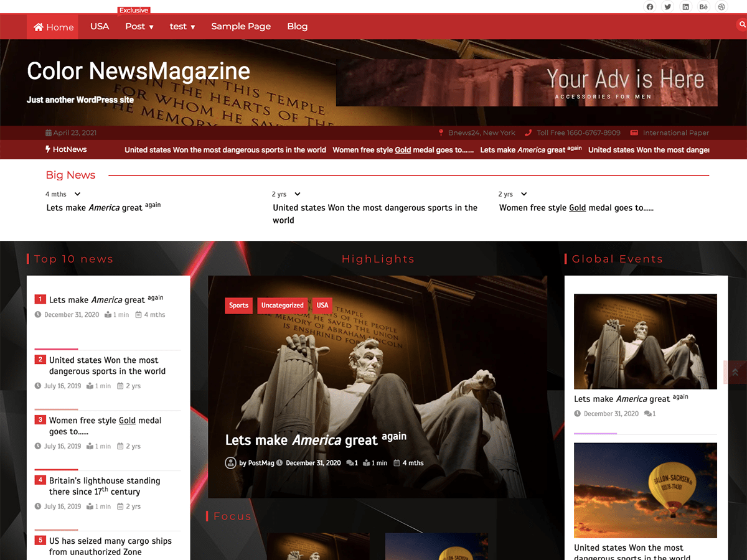Click the Your Adv is Here banner

point(527,83)
